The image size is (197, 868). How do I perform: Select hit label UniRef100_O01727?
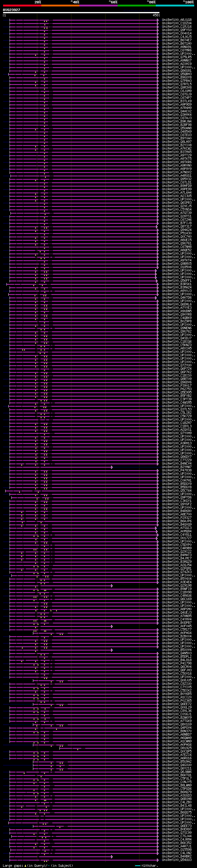177,538
